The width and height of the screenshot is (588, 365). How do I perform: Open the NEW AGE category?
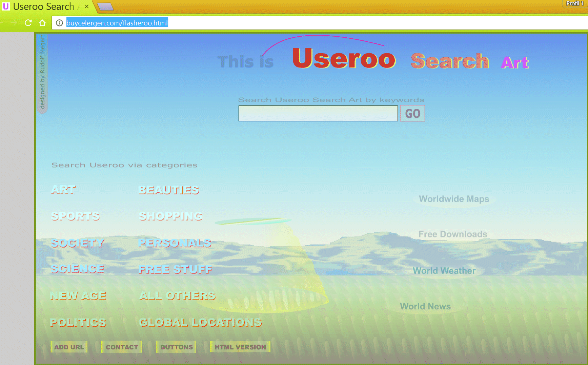click(78, 296)
